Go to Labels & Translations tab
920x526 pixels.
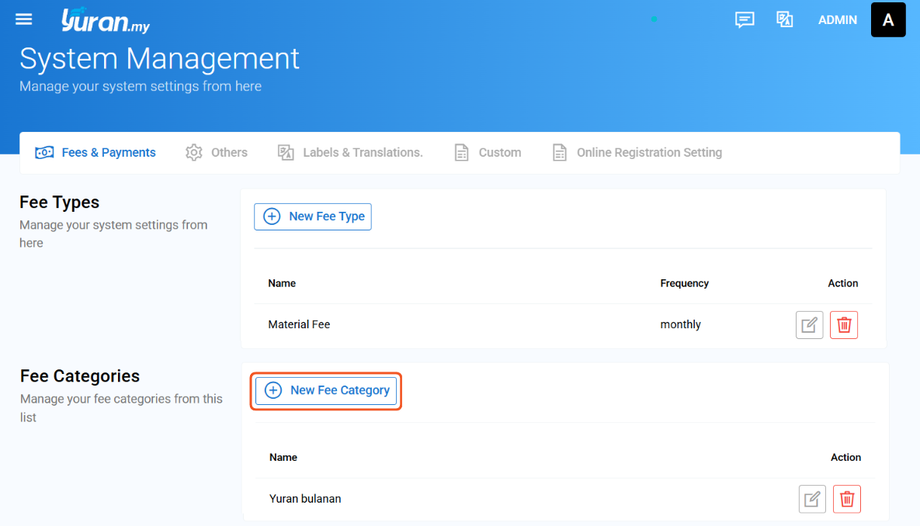pyautogui.click(x=350, y=153)
